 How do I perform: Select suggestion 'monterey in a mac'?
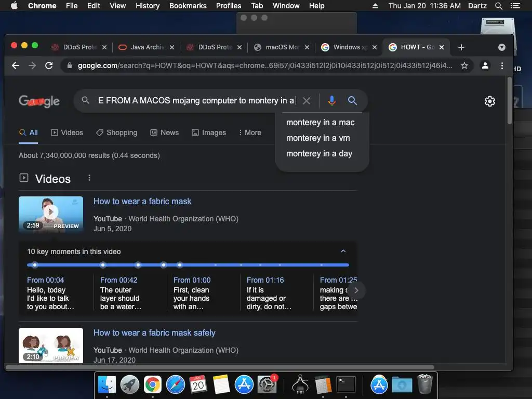point(320,123)
